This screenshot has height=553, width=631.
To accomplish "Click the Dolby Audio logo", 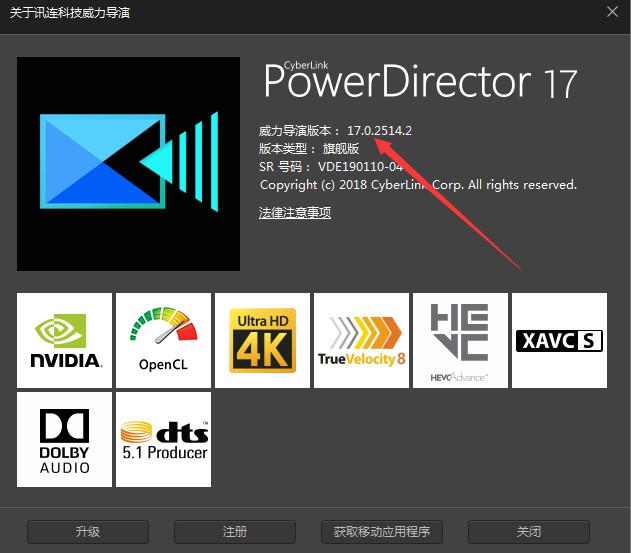I will pos(65,439).
